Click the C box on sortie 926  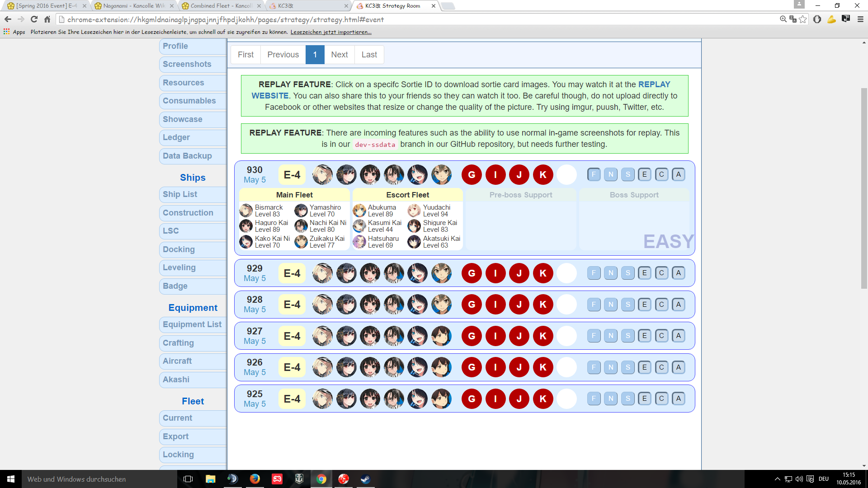662,367
